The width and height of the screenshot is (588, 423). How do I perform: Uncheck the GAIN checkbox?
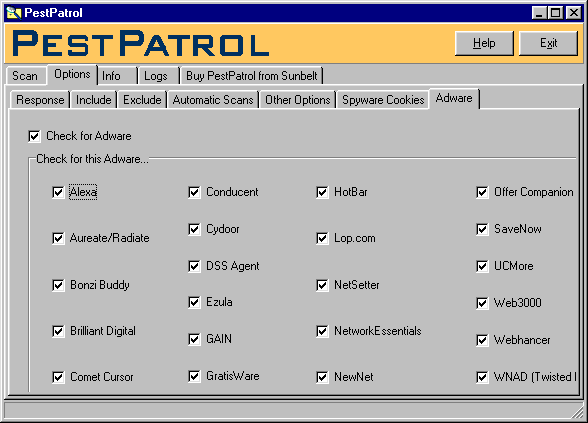tap(194, 339)
